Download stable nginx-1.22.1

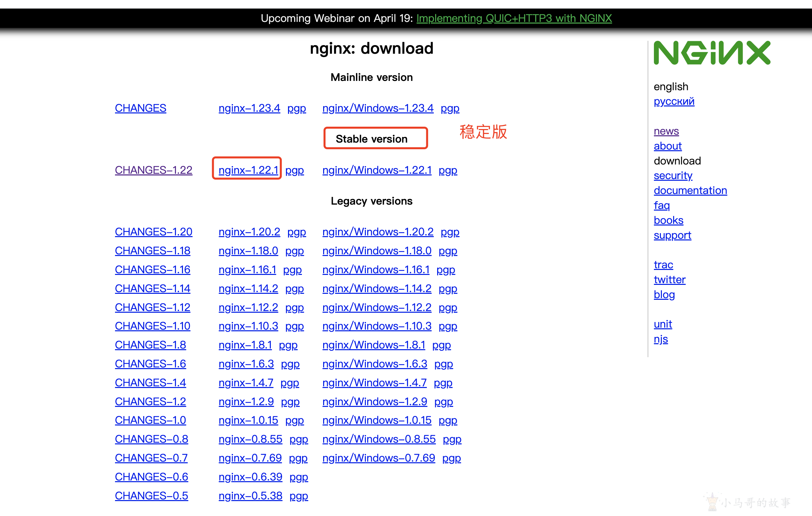248,170
